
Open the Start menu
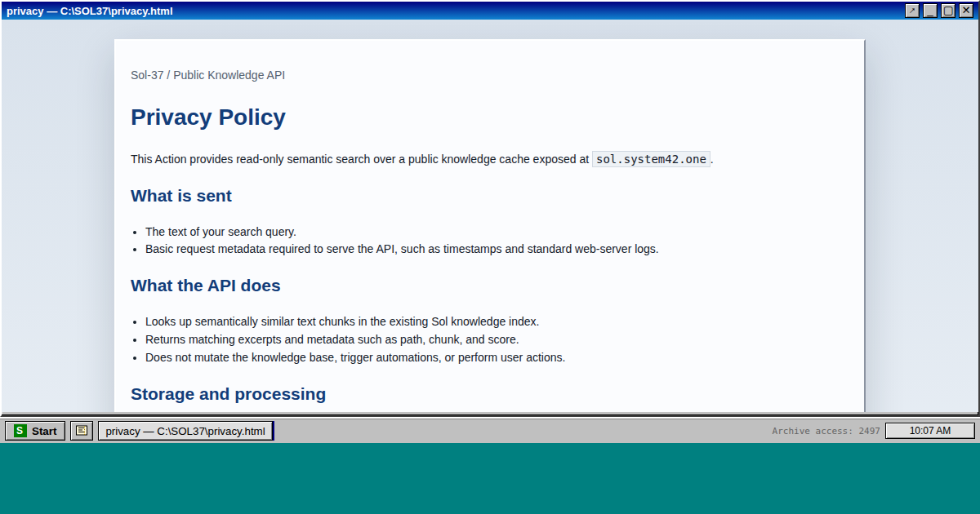click(x=35, y=431)
